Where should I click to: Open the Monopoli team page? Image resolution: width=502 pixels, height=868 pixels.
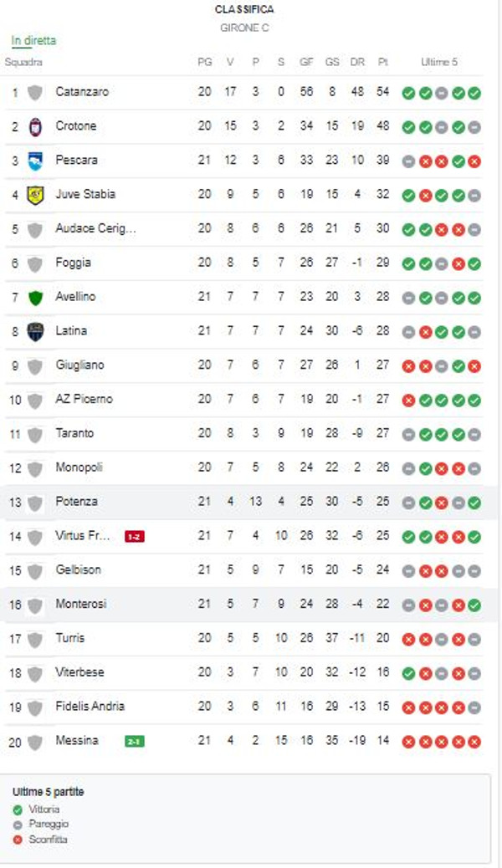pos(79,467)
